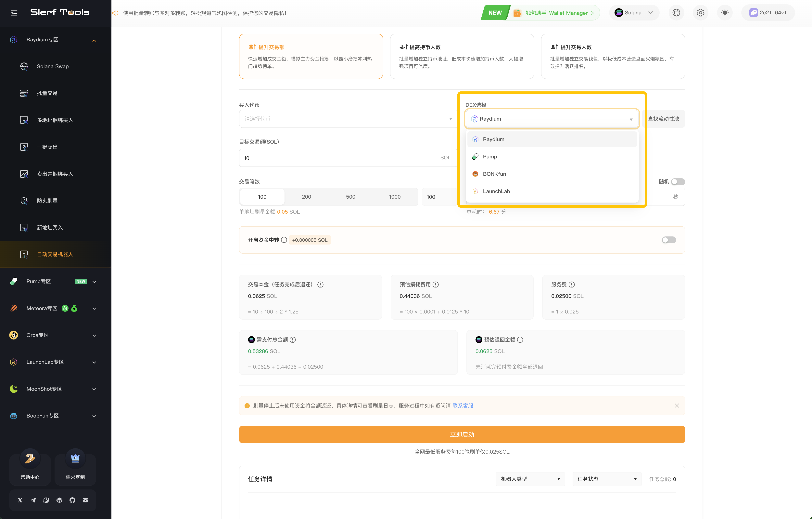812x519 pixels.
Task: Select the 提高持币人数 mode card
Action: pos(462,56)
